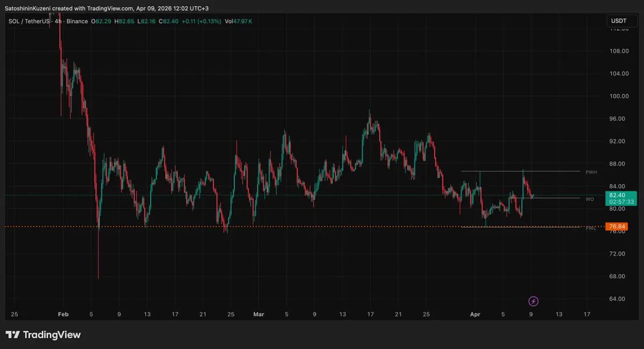Select the WO line label

(590, 199)
